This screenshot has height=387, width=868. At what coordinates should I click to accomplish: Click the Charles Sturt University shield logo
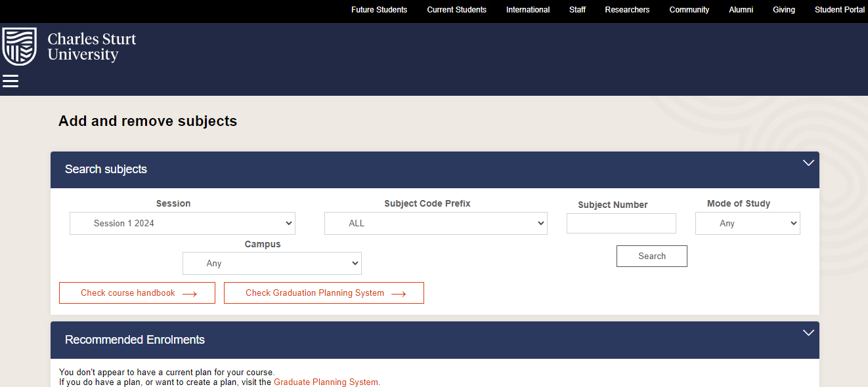18,46
